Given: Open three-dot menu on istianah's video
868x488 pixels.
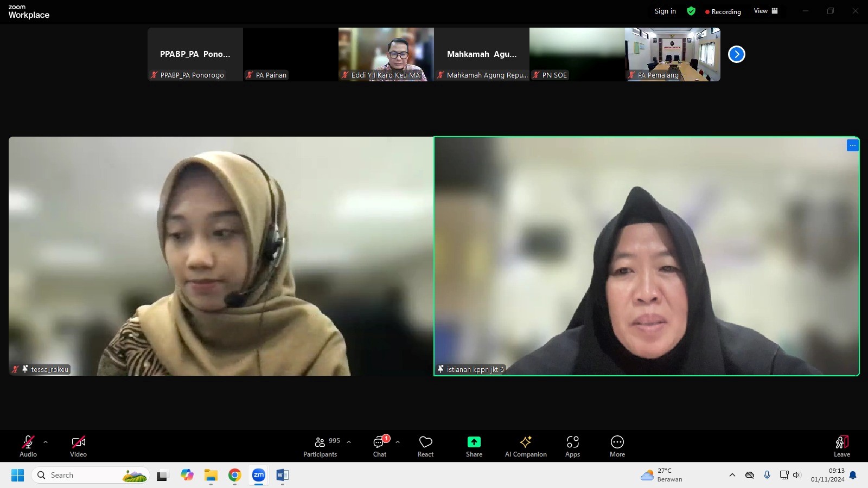Looking at the screenshot, I should tap(852, 145).
